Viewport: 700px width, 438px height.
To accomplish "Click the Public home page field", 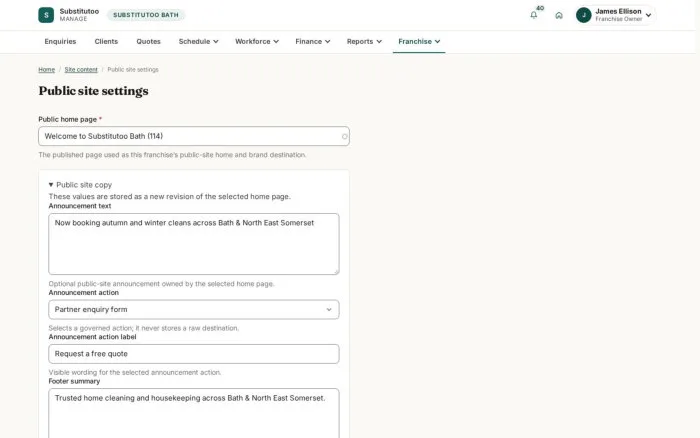I will click(x=194, y=136).
